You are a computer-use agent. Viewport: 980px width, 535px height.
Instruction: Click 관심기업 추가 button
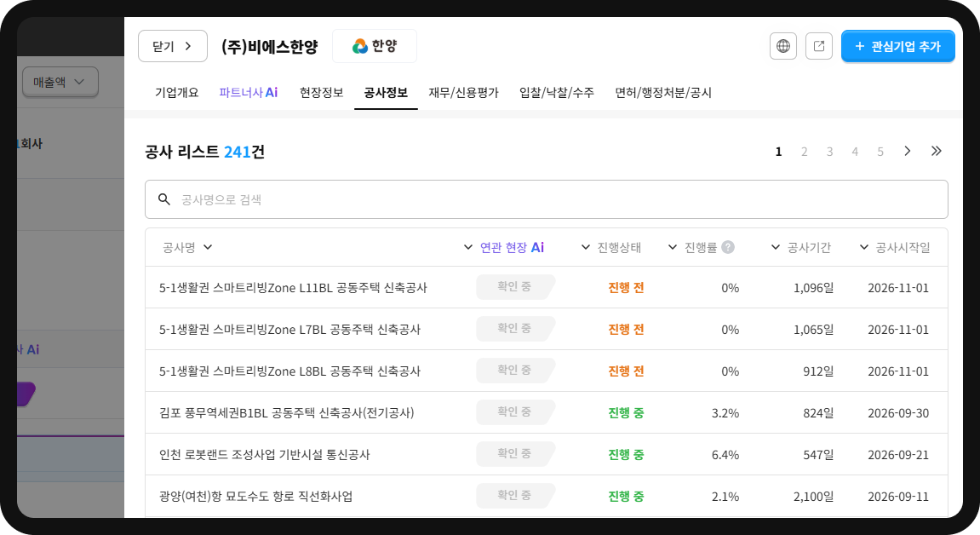coord(897,46)
